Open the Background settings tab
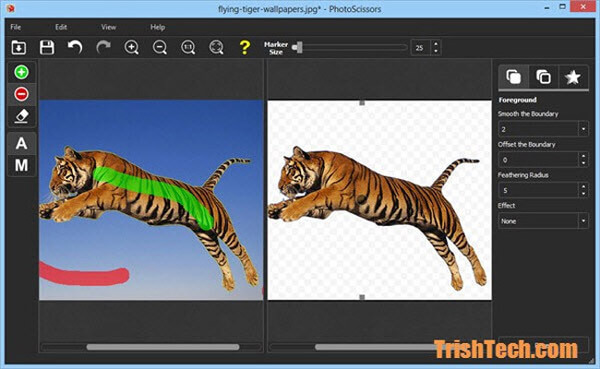600x369 pixels. click(x=543, y=77)
